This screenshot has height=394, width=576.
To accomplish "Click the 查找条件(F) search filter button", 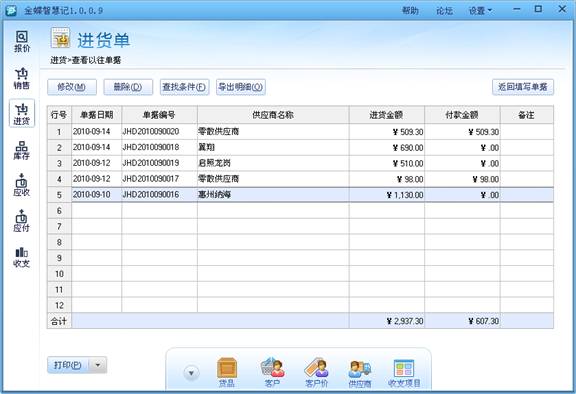I will tap(184, 87).
